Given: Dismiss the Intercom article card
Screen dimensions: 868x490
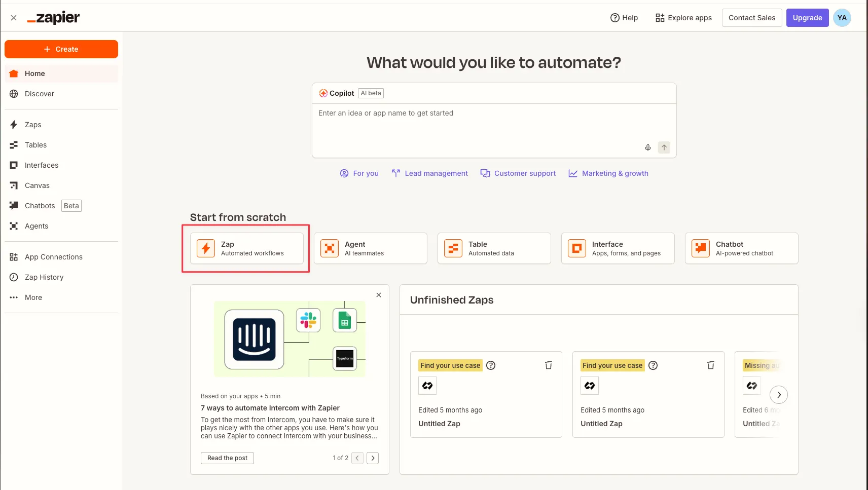Looking at the screenshot, I should pyautogui.click(x=379, y=295).
